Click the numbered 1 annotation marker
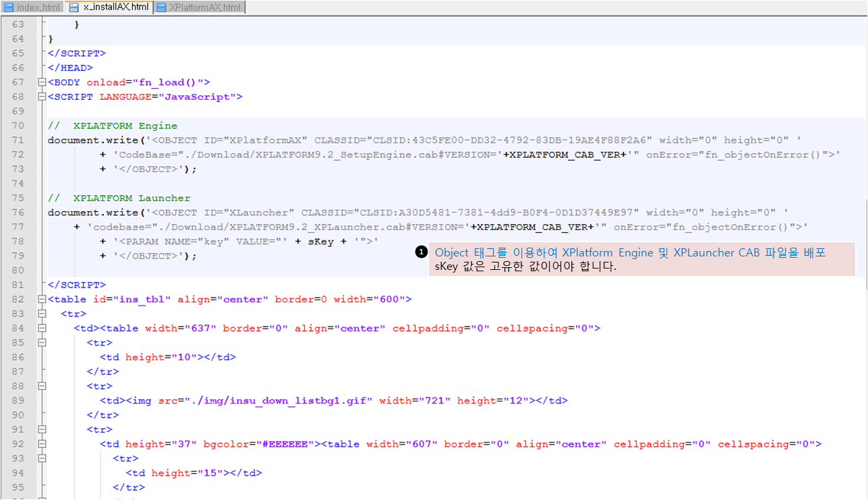Viewport: 868px width, 500px height. 422,252
